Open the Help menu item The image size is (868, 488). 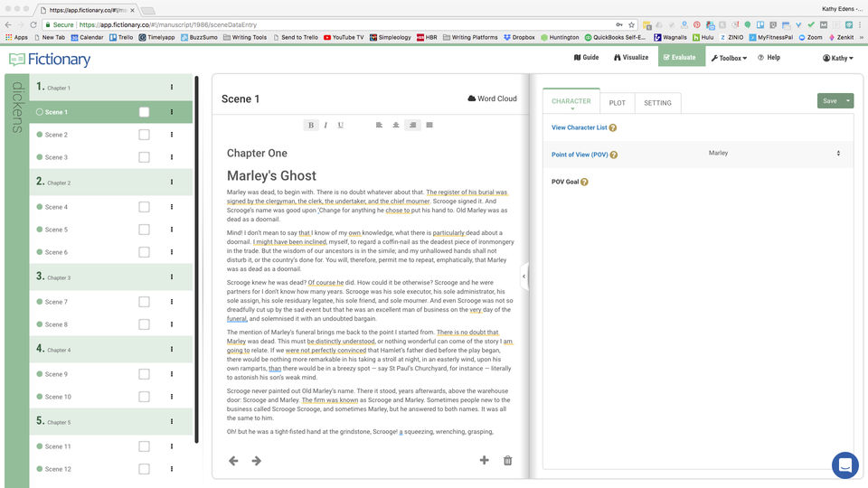[769, 57]
